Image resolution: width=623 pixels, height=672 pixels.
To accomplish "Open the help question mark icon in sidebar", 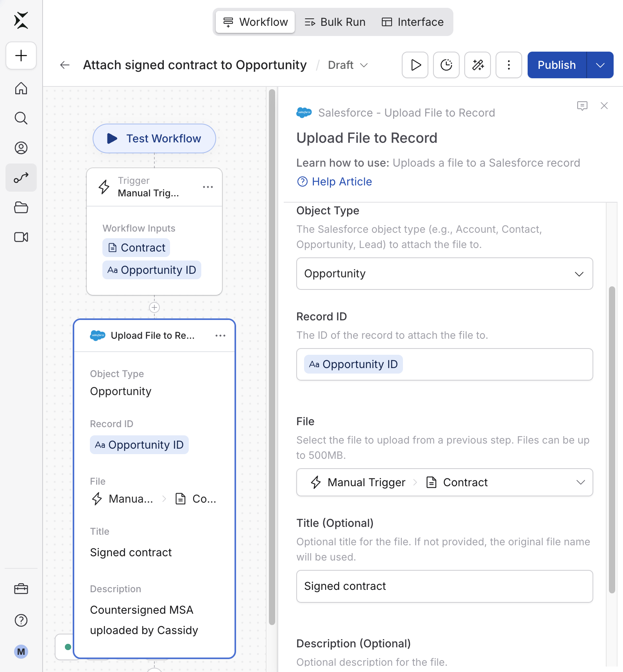I will (21, 620).
